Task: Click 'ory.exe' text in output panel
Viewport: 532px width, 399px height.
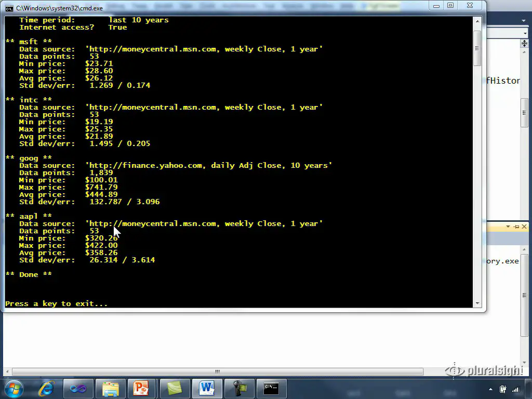Action: click(502, 261)
